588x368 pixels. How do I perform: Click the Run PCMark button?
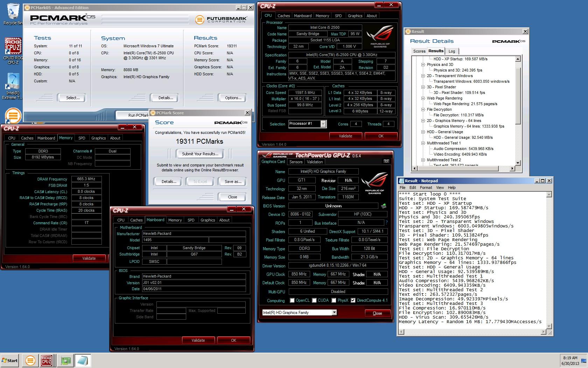coord(132,115)
